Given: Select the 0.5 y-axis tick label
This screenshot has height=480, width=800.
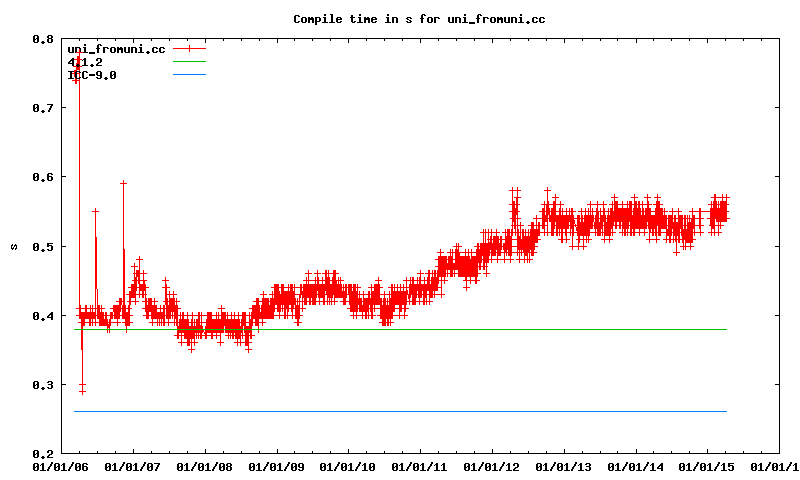Looking at the screenshot, I should (x=42, y=246).
